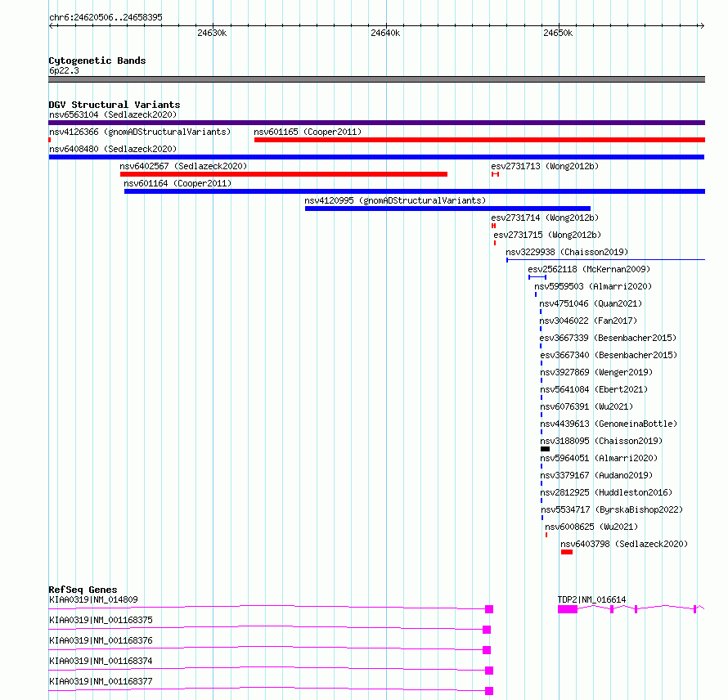728x700 pixels.
Task: Click the nsv601164 (Cooper2011) label
Action: (x=178, y=183)
